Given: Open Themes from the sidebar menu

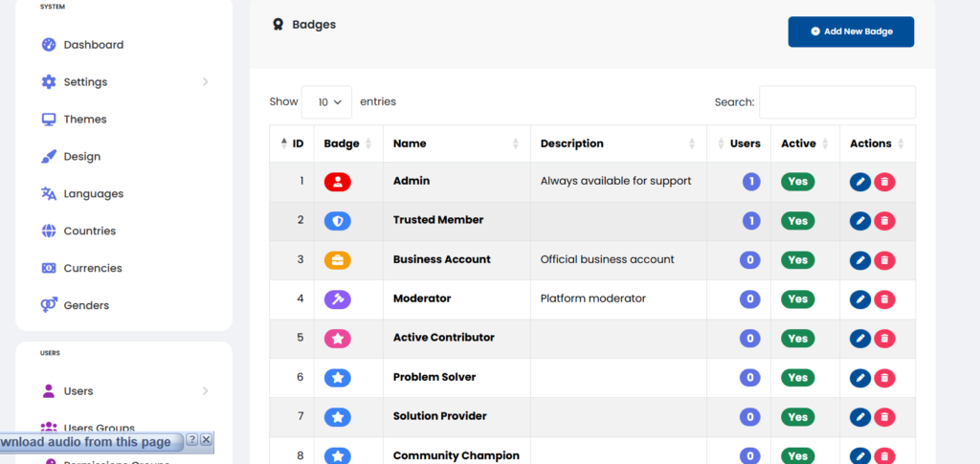Looking at the screenshot, I should (85, 120).
